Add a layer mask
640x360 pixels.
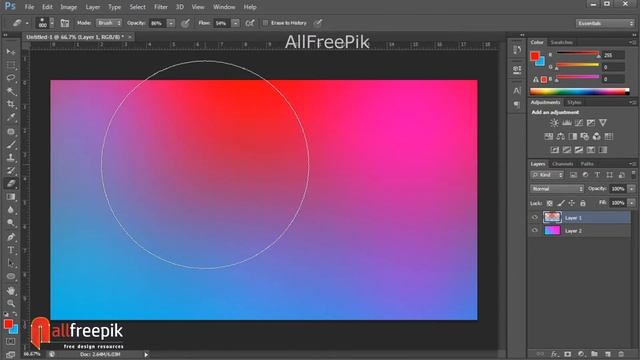(568, 354)
